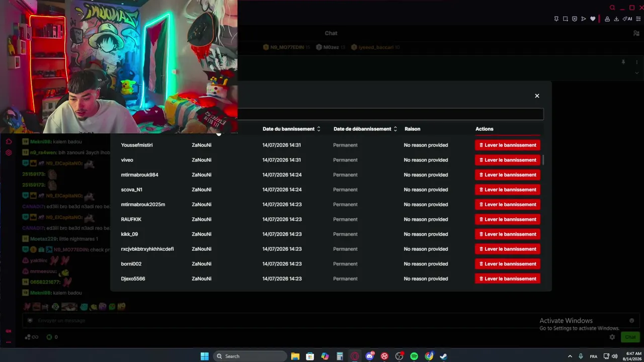Lift the ban for mtirmabrouk2025m
Viewport: 644px width, 362px height.
click(x=508, y=205)
